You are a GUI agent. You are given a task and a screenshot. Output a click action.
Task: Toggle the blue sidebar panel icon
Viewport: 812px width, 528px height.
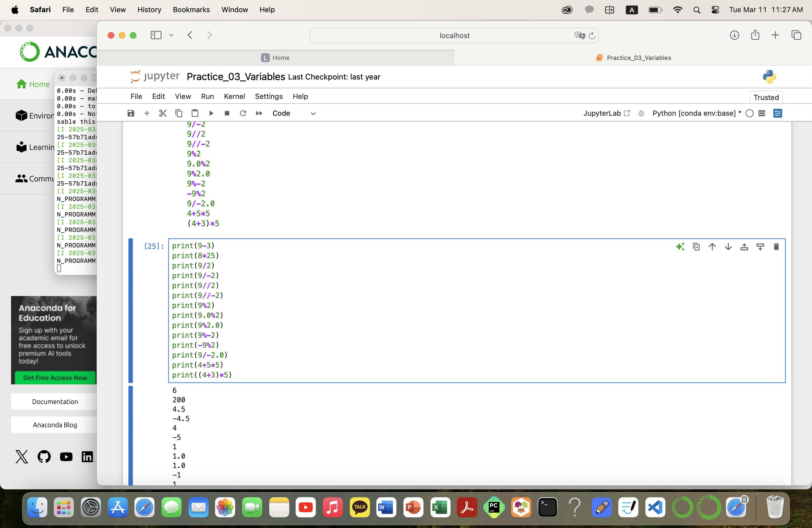tap(777, 113)
